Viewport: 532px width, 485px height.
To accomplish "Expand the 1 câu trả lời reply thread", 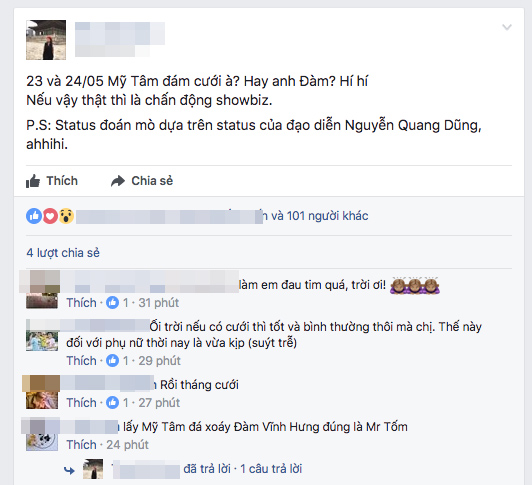I will coord(271,469).
